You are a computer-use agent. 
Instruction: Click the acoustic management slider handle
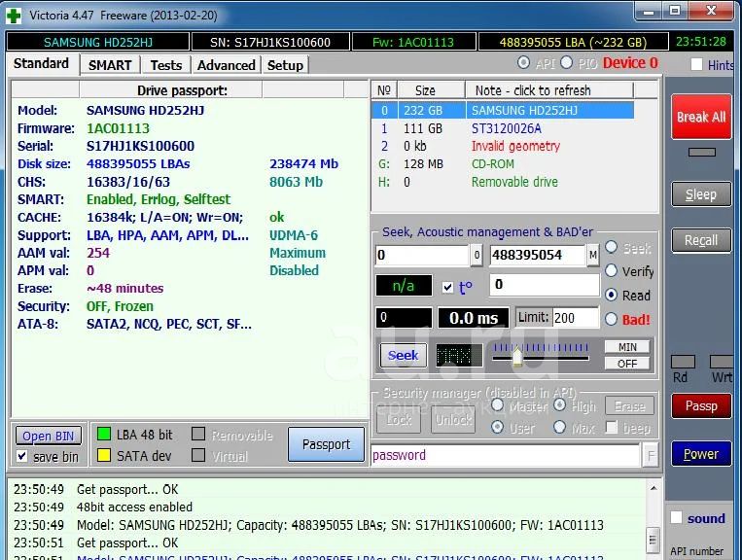click(516, 356)
